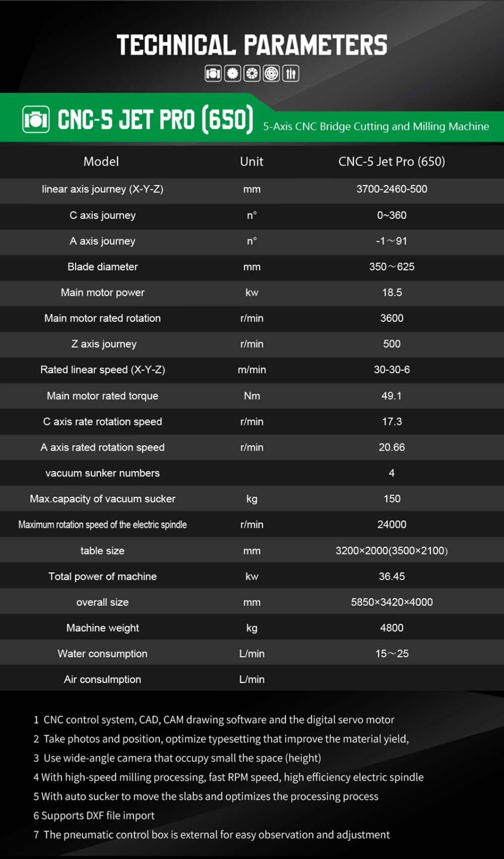
Task: Click the CNC-5 JET PRO (650) heading
Action: pyautogui.click(x=155, y=120)
